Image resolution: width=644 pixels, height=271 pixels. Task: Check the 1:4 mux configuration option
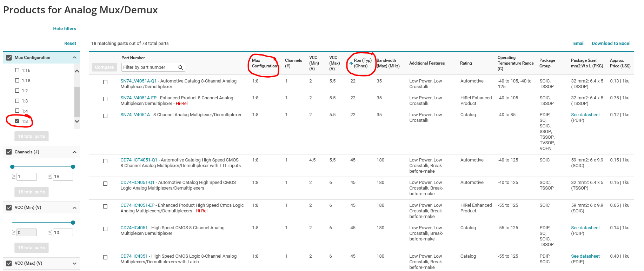point(17,111)
